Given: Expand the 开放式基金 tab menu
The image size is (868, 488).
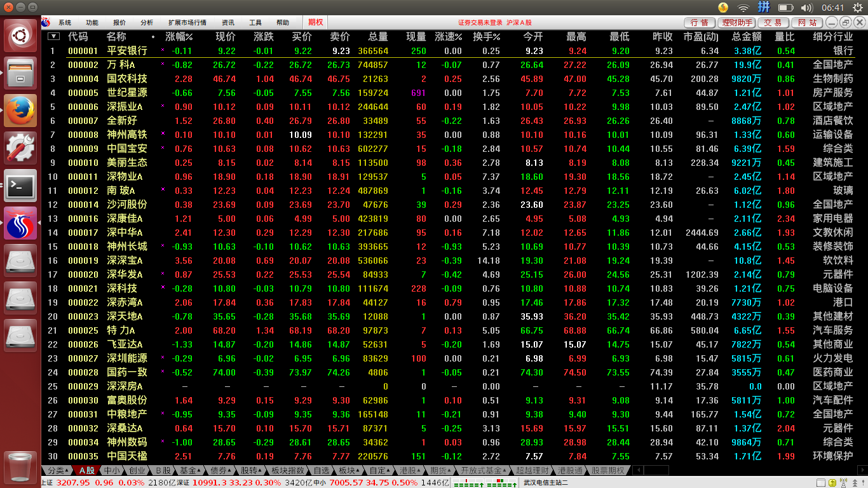Looking at the screenshot, I should (x=484, y=471).
